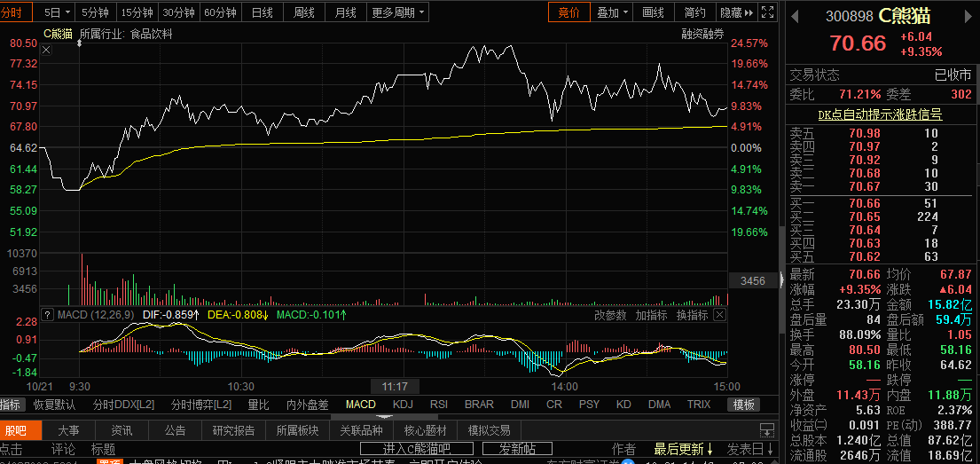
Task: Select the 分时DDX[L2] indicator
Action: [124, 405]
